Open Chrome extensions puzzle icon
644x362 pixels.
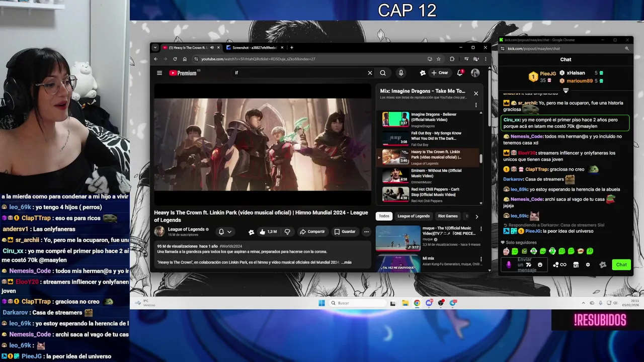452,59
